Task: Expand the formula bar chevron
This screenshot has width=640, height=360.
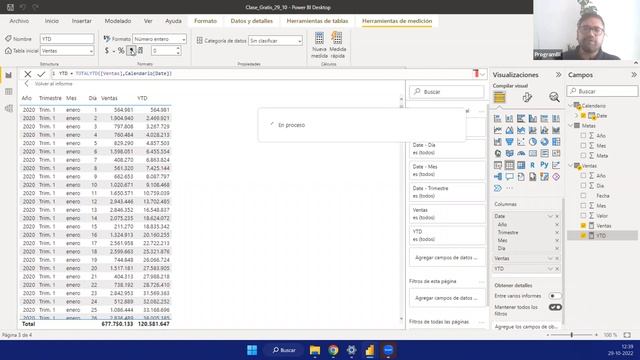Action: (x=483, y=74)
